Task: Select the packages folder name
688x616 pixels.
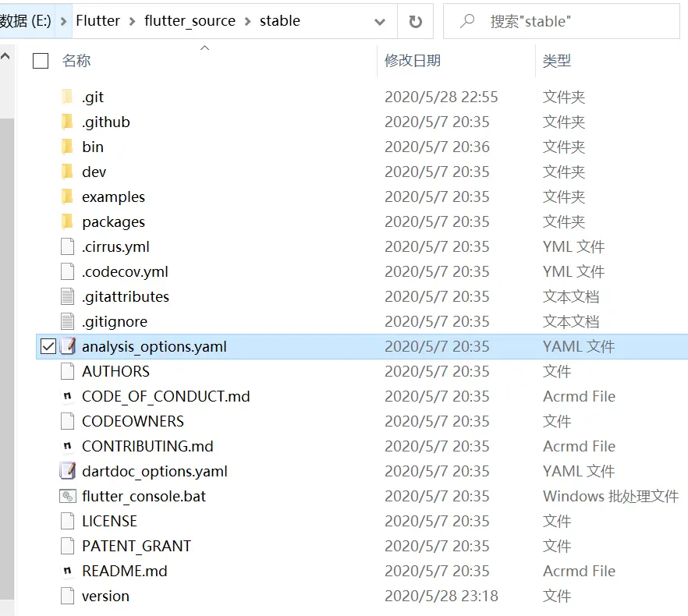Action: click(x=113, y=222)
